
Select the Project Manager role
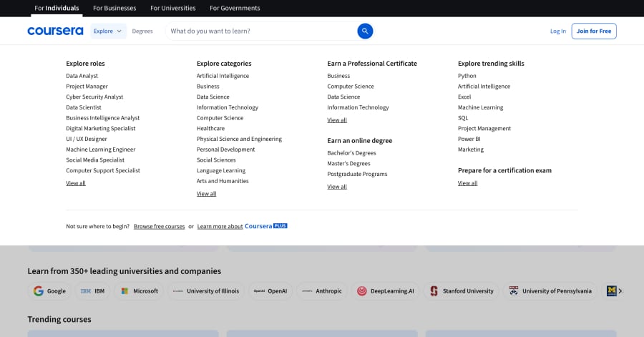pos(87,86)
